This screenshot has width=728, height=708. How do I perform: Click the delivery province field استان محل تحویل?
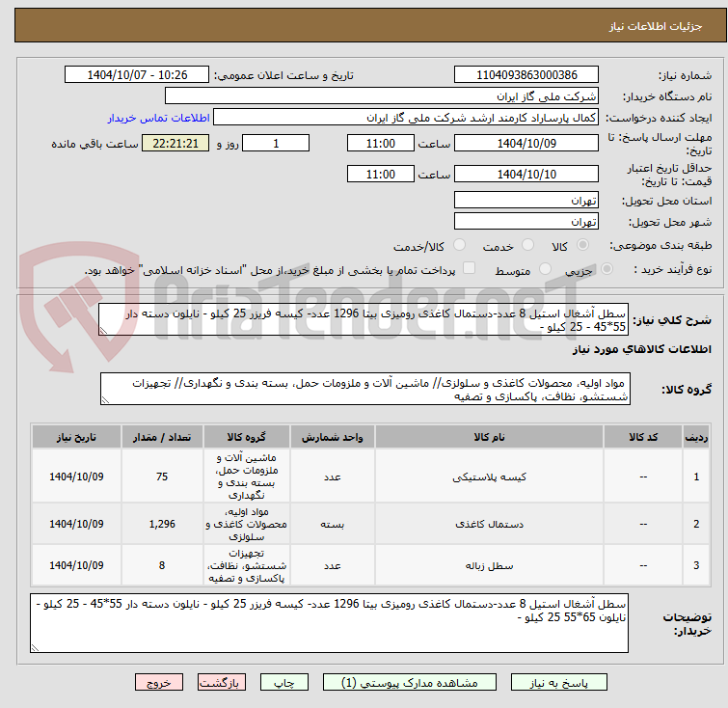(x=526, y=201)
